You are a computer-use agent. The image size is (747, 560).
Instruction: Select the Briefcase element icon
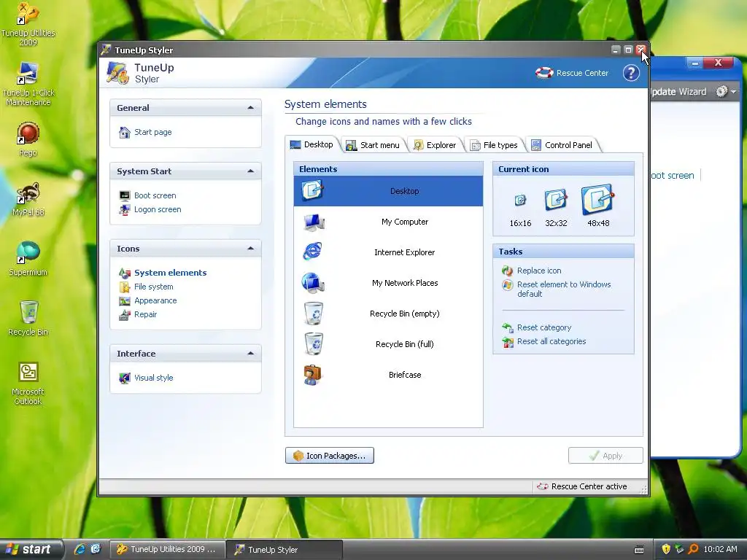(312, 375)
